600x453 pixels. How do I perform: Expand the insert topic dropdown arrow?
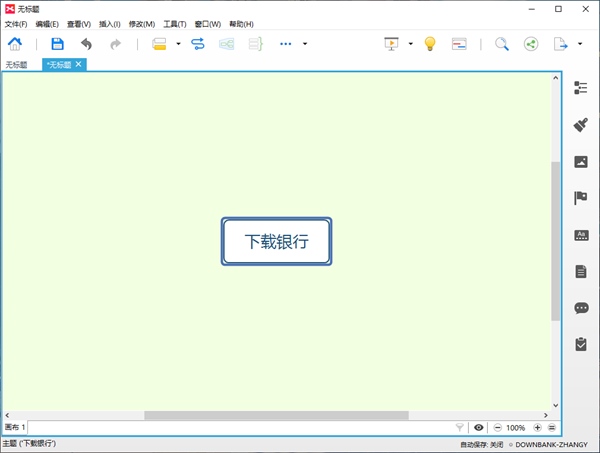(x=178, y=44)
